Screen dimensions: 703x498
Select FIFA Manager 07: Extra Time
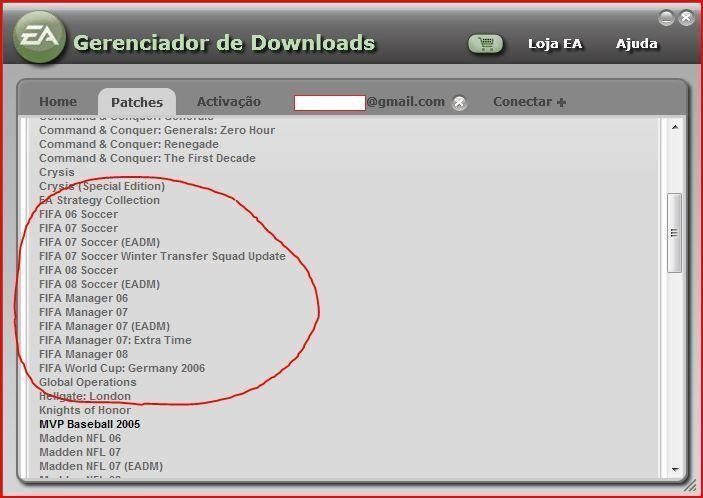(x=115, y=340)
